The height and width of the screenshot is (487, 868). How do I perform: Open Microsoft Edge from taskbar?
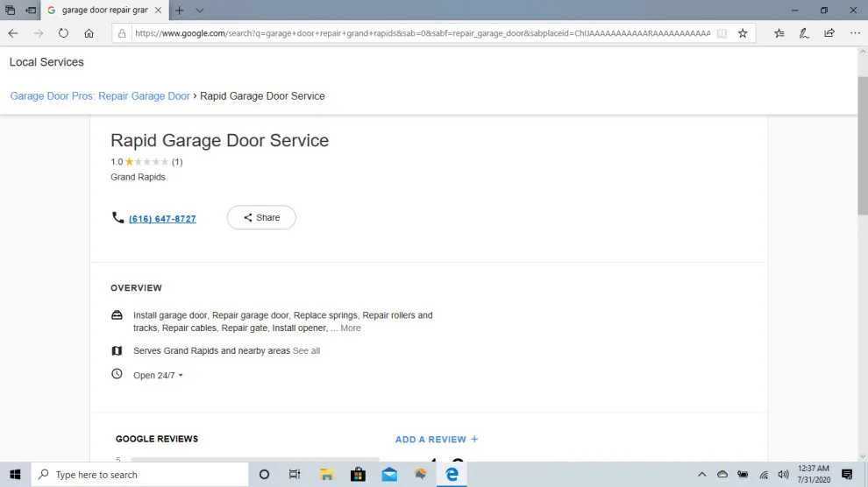click(x=452, y=474)
